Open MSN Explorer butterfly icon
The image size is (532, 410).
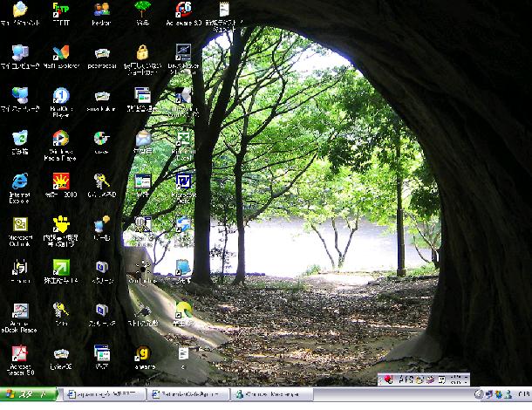61,53
